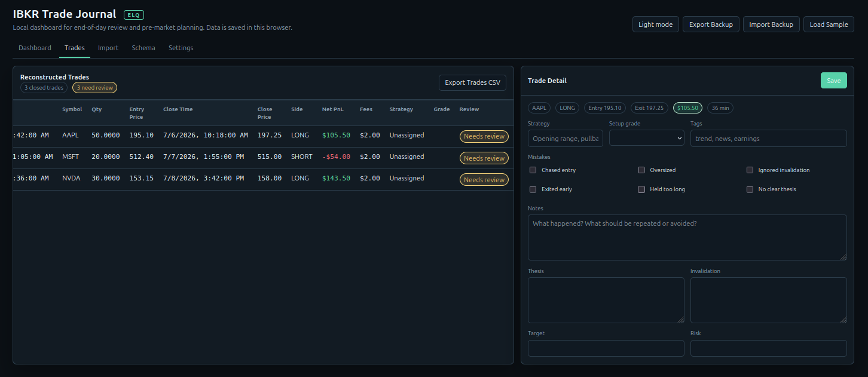
Task: Click the Entry 195.10 chip in Trade Detail
Action: (x=605, y=108)
